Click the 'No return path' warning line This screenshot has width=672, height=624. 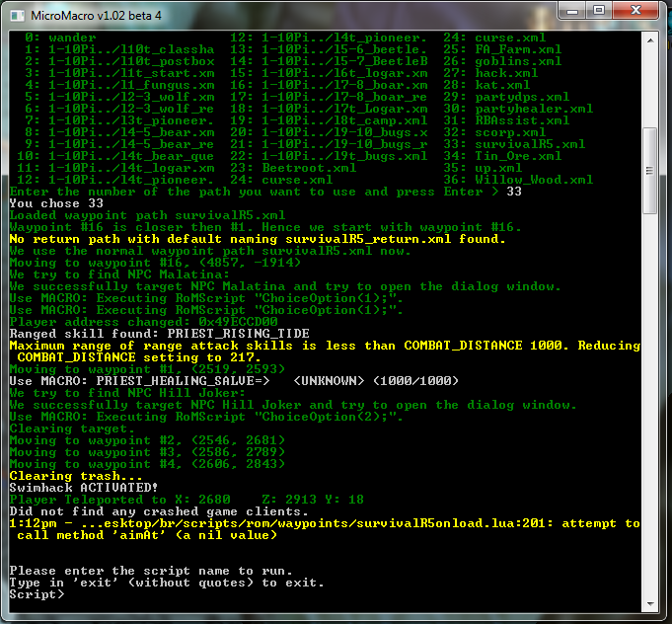(x=257, y=239)
